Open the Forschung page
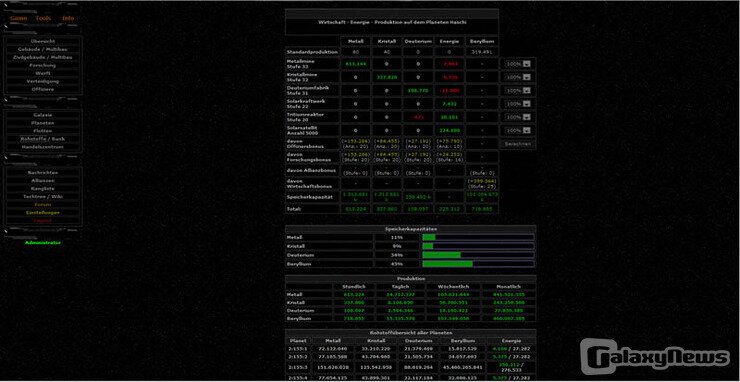 pos(43,65)
